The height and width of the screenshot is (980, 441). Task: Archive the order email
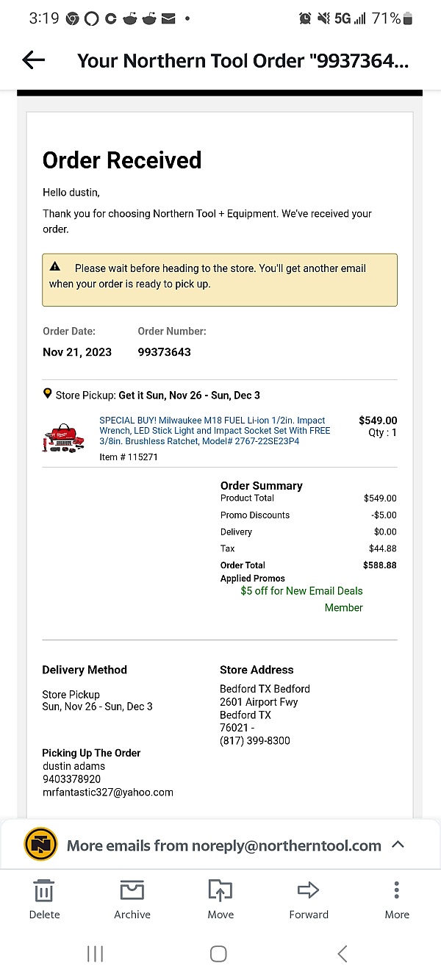132,899
